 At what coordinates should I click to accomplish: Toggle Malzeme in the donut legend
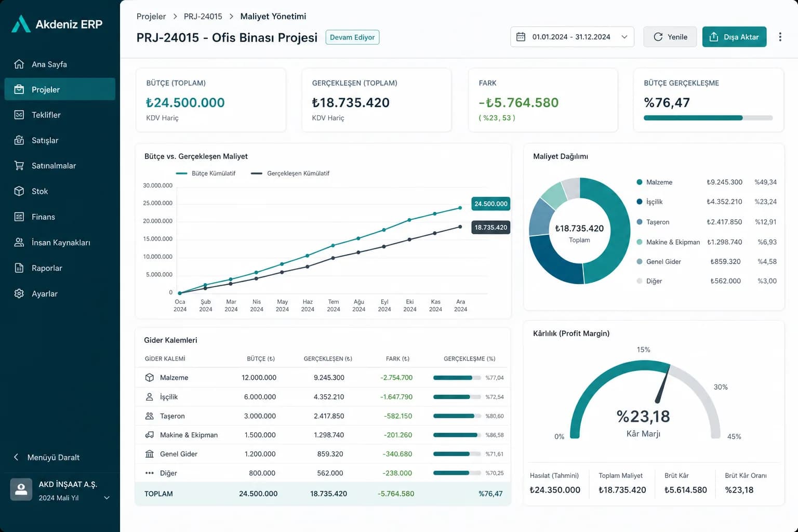point(655,182)
